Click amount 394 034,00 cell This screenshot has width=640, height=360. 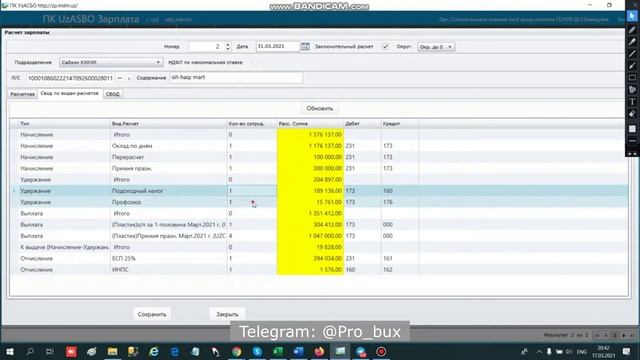point(310,258)
